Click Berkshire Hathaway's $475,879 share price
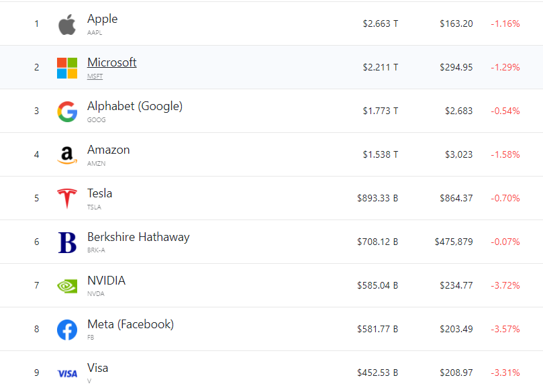This screenshot has height=392, width=543. point(453,242)
